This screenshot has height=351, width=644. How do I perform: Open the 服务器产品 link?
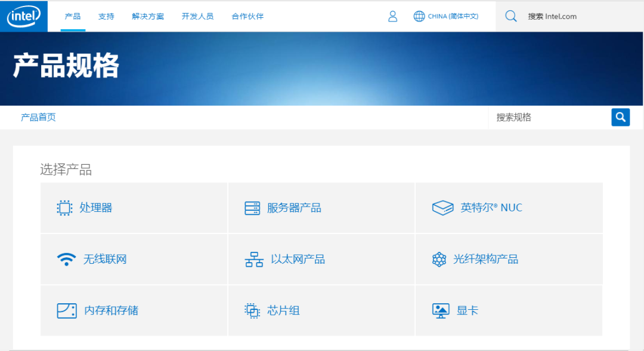point(294,208)
